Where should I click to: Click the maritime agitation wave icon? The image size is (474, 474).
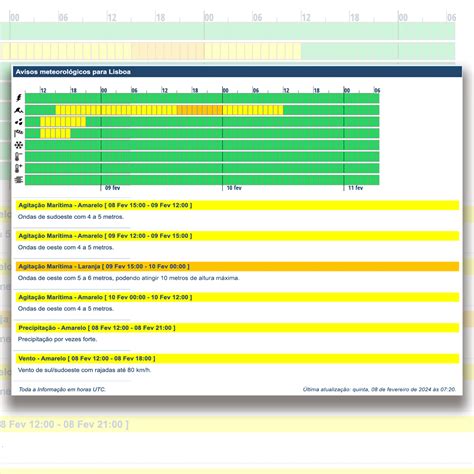(x=19, y=110)
